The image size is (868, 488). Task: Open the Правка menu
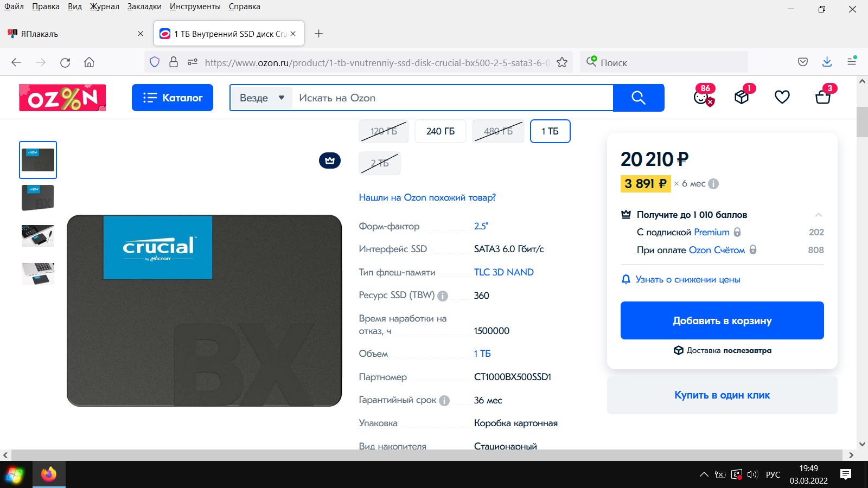click(x=46, y=7)
